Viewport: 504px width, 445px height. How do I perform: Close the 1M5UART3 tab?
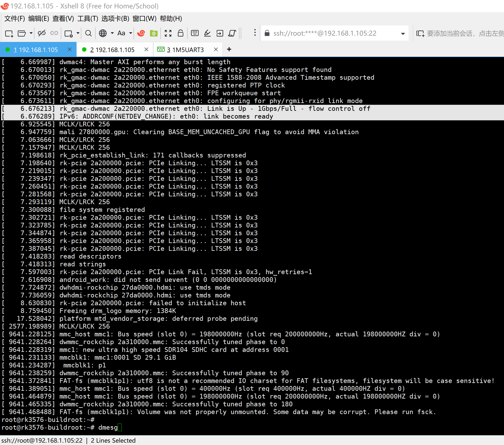point(216,49)
